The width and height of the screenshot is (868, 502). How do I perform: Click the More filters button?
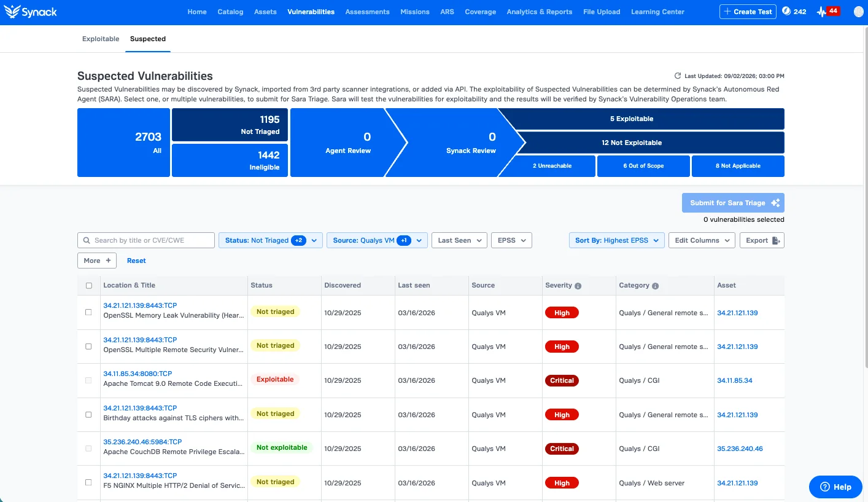pyautogui.click(x=97, y=261)
